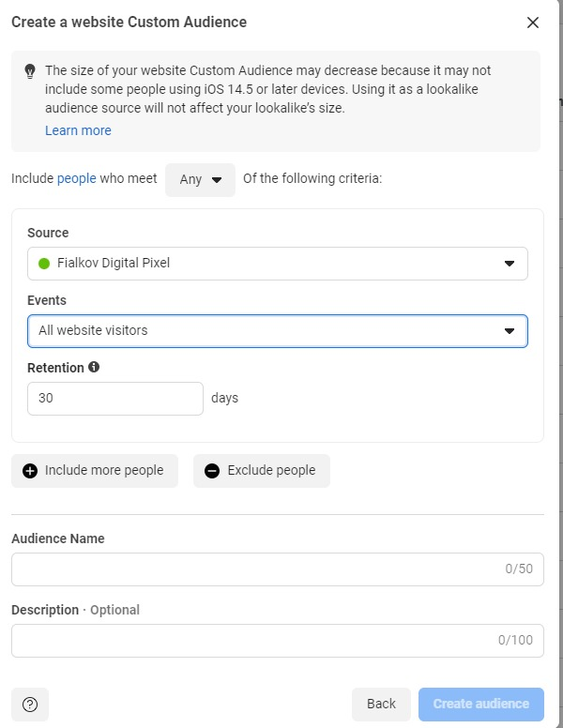This screenshot has height=728, width=563.
Task: Focus the Audience Name field
Action: tap(278, 569)
